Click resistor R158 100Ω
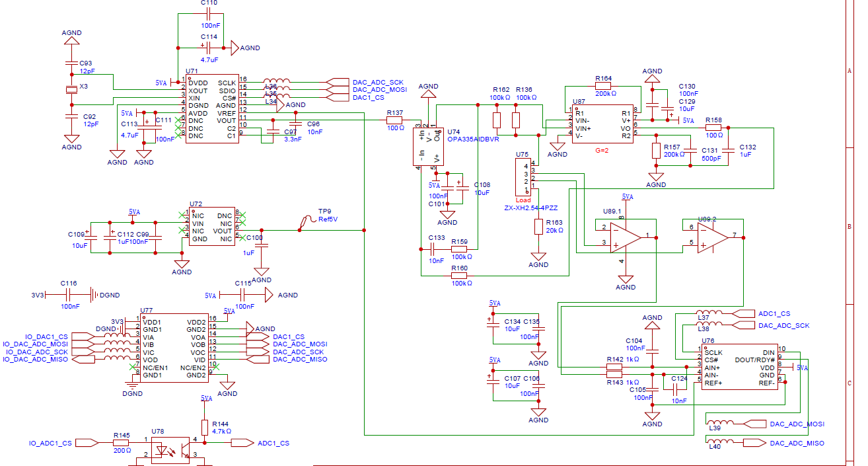The width and height of the screenshot is (868, 466). [713, 128]
